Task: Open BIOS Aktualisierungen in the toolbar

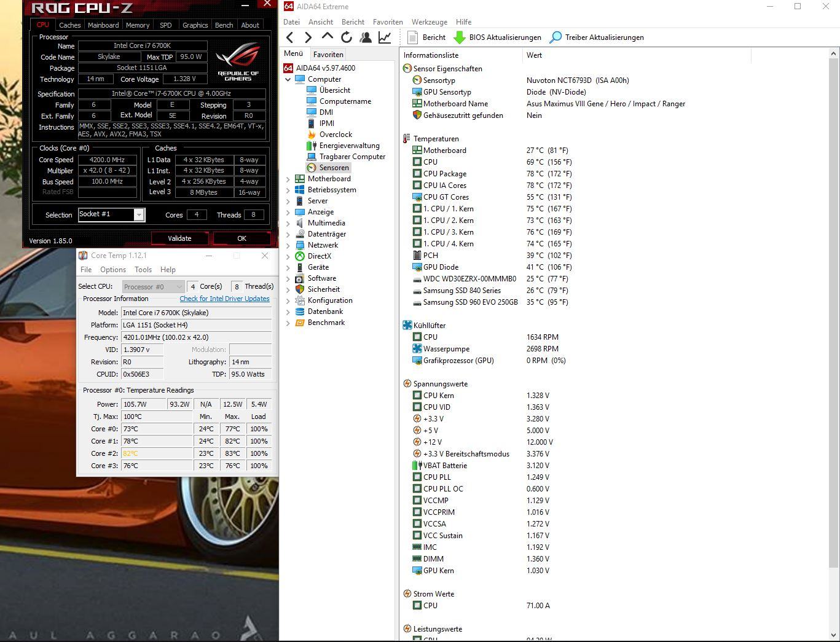Action: click(498, 37)
